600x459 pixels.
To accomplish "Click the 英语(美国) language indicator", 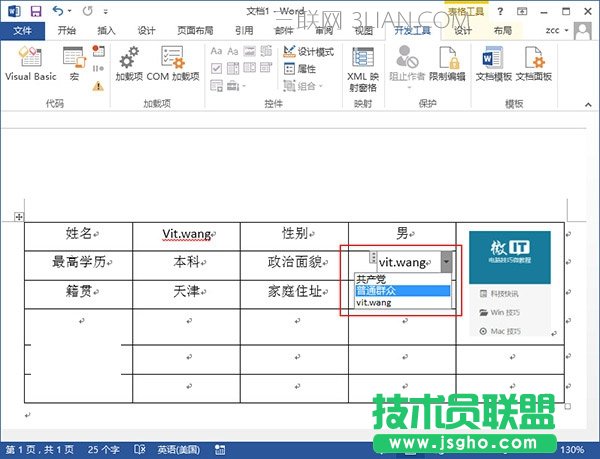I will (x=178, y=449).
